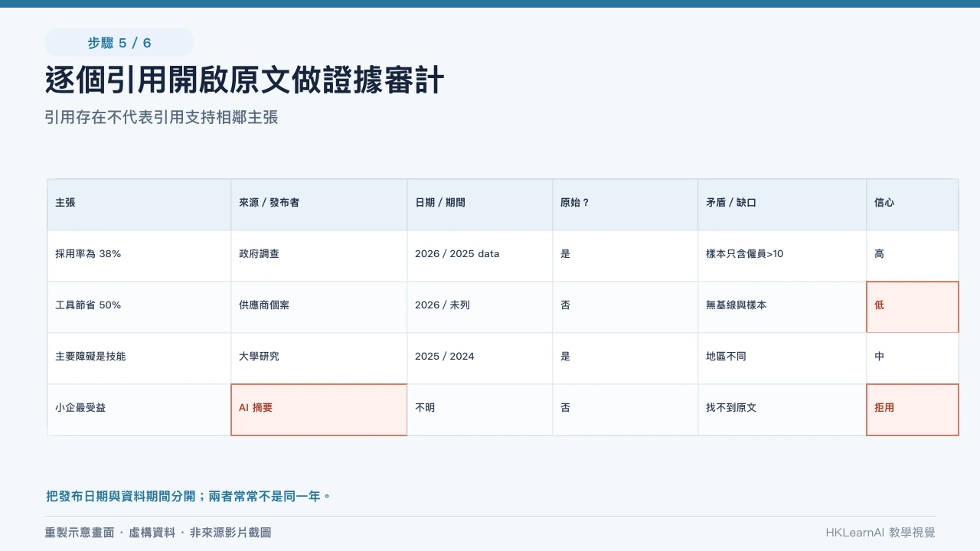Screen dimensions: 980x551
Task: Click the 矛盾 / 缺口 column header
Action: (x=782, y=203)
